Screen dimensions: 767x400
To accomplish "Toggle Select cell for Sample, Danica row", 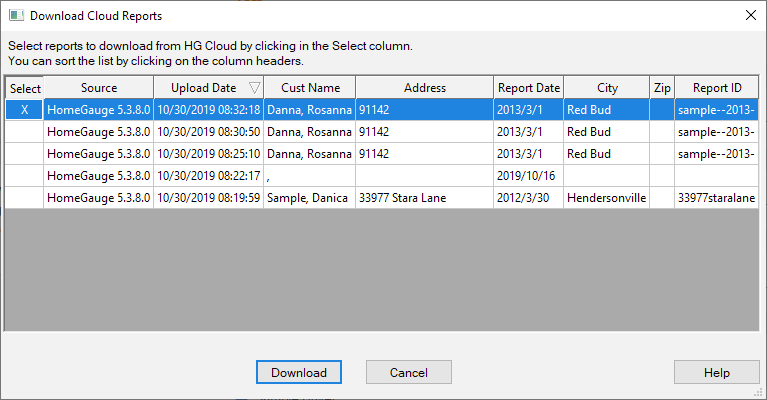I will (x=24, y=198).
